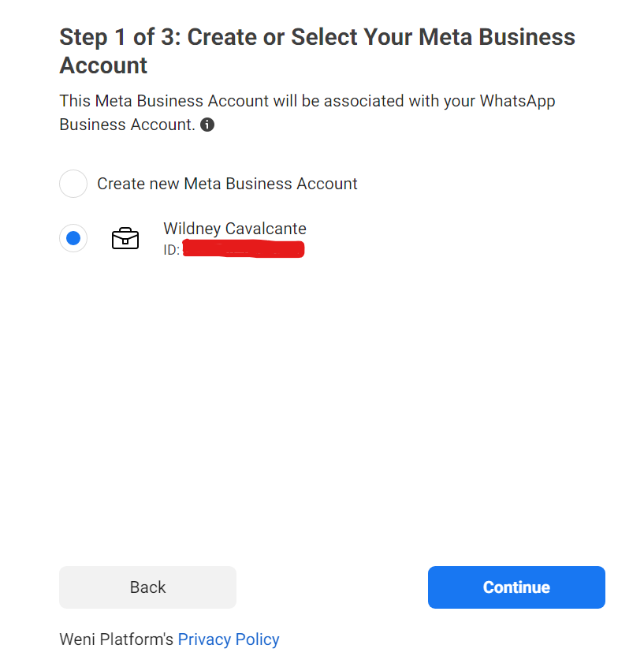This screenshot has height=656, width=644.
Task: Choose the Wildney Cavalcante account radio button
Action: (73, 238)
